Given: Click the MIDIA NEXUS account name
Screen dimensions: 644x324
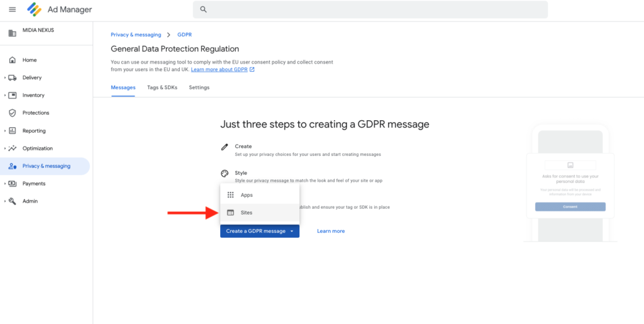Looking at the screenshot, I should [38, 30].
